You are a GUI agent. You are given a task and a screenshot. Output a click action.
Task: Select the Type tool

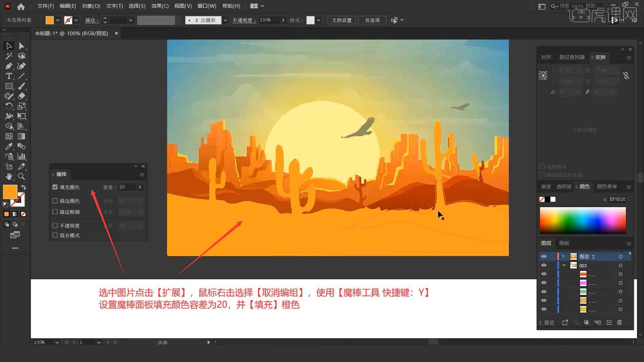tap(8, 76)
